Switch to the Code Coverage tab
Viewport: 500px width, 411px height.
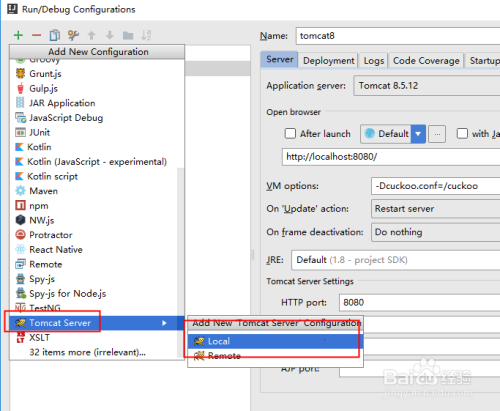pyautogui.click(x=426, y=61)
